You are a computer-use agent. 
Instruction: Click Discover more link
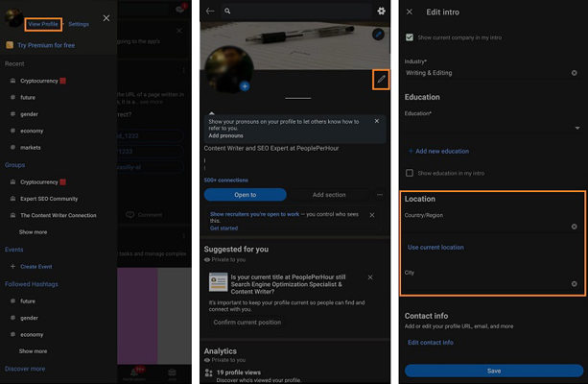tap(25, 369)
